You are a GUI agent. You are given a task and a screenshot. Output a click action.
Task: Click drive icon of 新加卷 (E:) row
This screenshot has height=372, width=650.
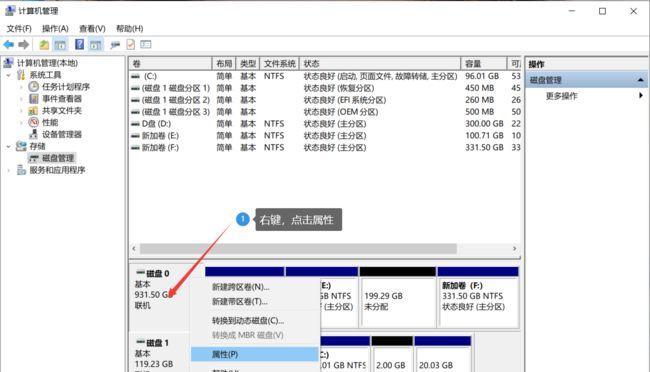point(135,136)
